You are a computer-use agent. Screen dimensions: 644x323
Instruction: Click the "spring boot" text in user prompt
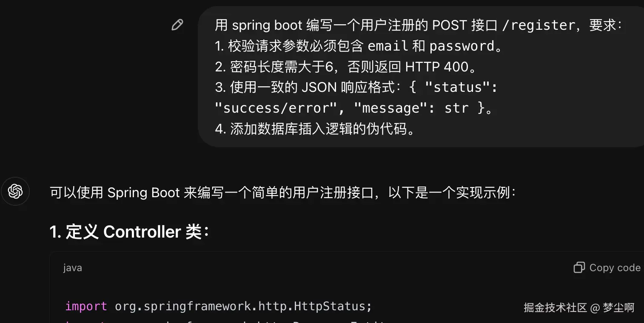[267, 25]
